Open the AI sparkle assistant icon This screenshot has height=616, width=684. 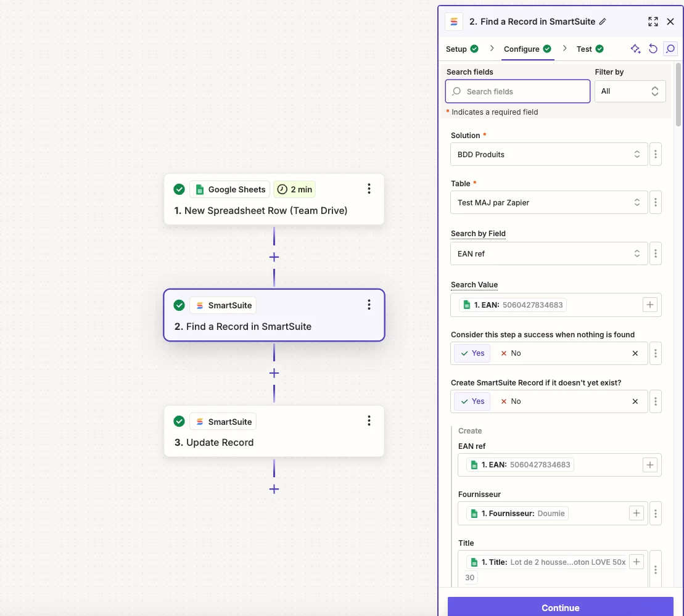point(635,49)
